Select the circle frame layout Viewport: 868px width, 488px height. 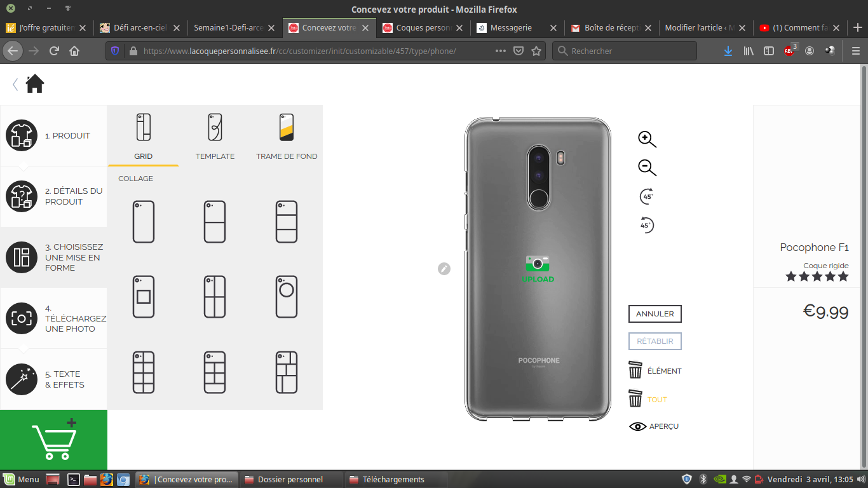(287, 297)
